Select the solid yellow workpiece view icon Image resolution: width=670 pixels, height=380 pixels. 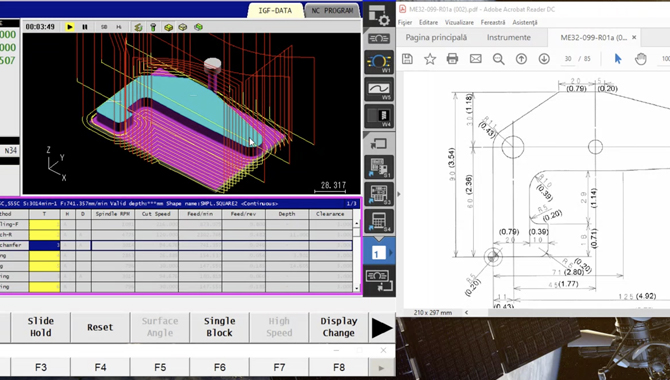pos(168,27)
